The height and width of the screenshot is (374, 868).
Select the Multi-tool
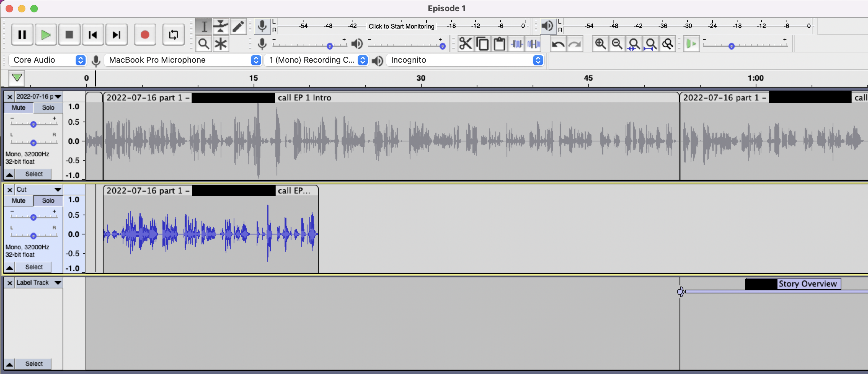pos(221,44)
